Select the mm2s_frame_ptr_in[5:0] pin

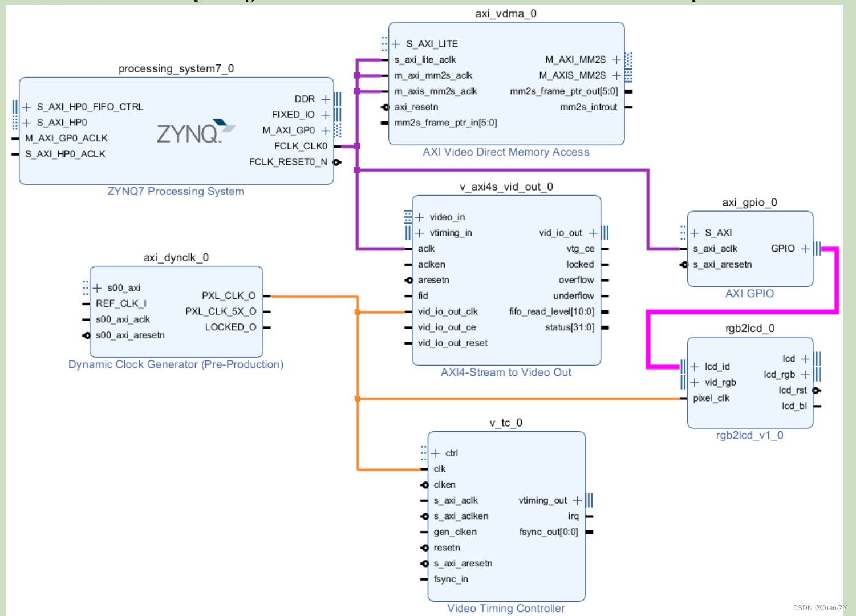[445, 123]
